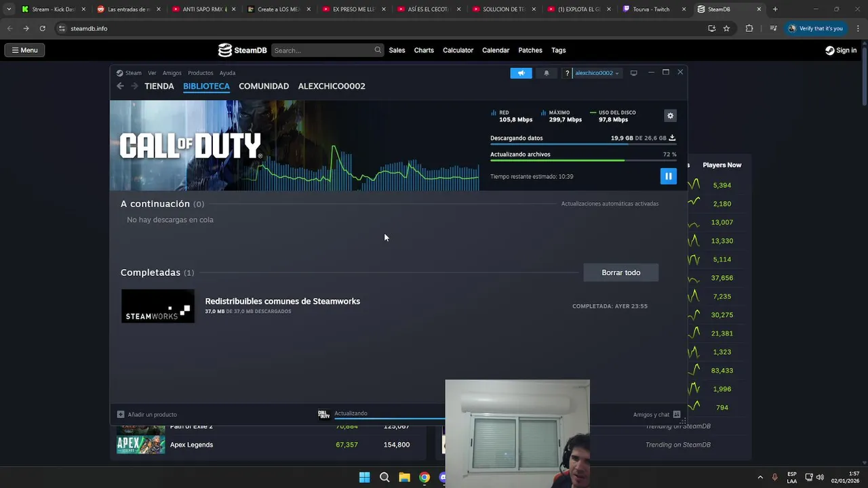The width and height of the screenshot is (868, 488).
Task: Click Verify that it's you profile button
Action: (x=815, y=28)
